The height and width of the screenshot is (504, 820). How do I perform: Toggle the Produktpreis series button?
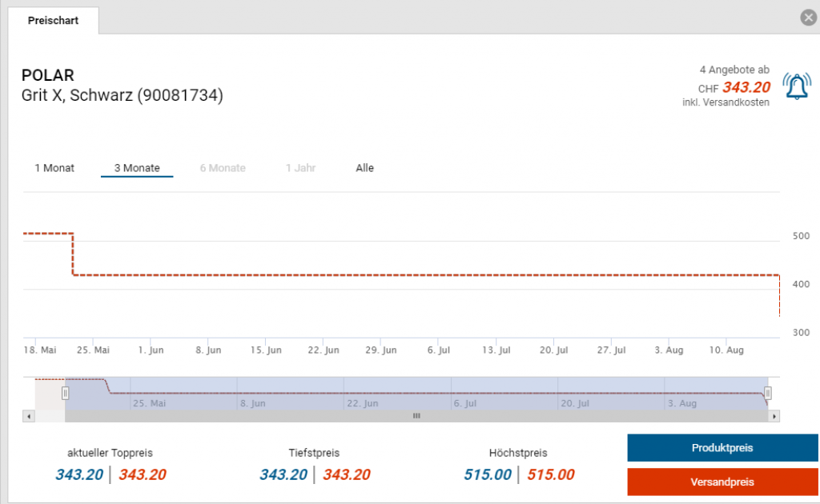722,448
